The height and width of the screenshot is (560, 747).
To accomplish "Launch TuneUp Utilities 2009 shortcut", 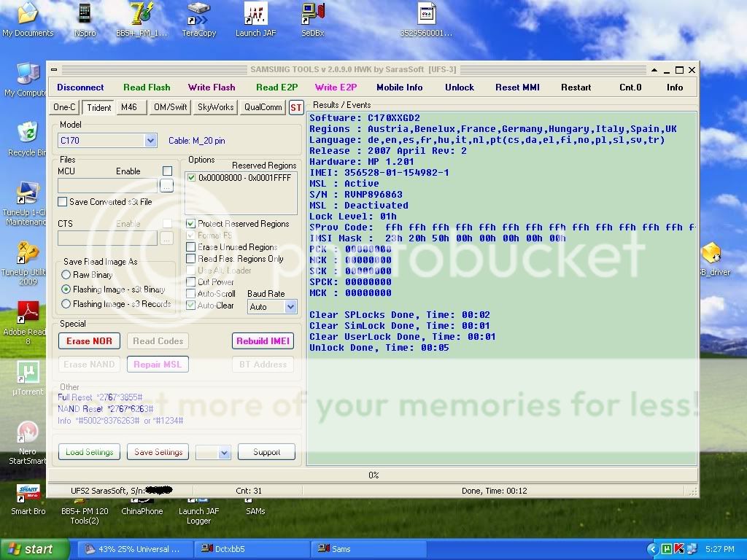I will coord(25,263).
